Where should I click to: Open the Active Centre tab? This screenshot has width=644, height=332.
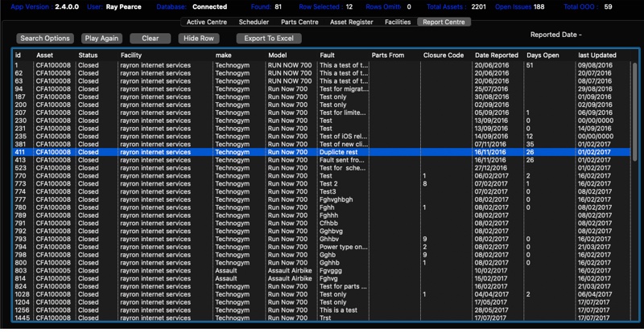(x=207, y=23)
